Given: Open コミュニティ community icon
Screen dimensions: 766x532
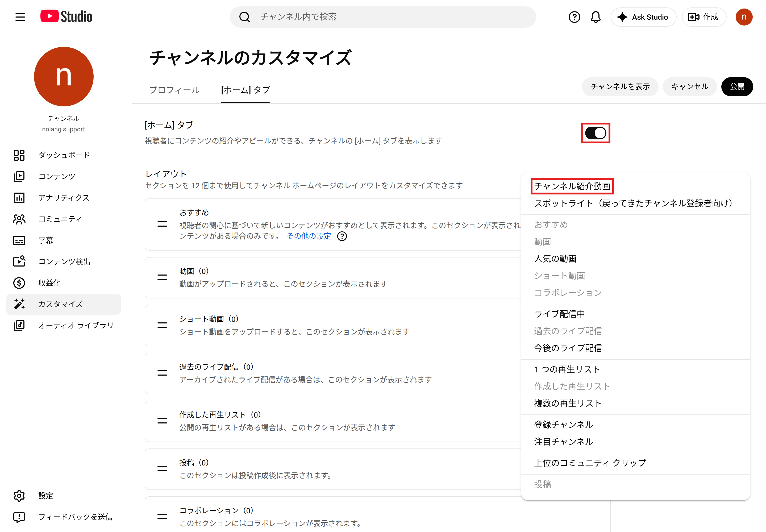Looking at the screenshot, I should (x=19, y=219).
